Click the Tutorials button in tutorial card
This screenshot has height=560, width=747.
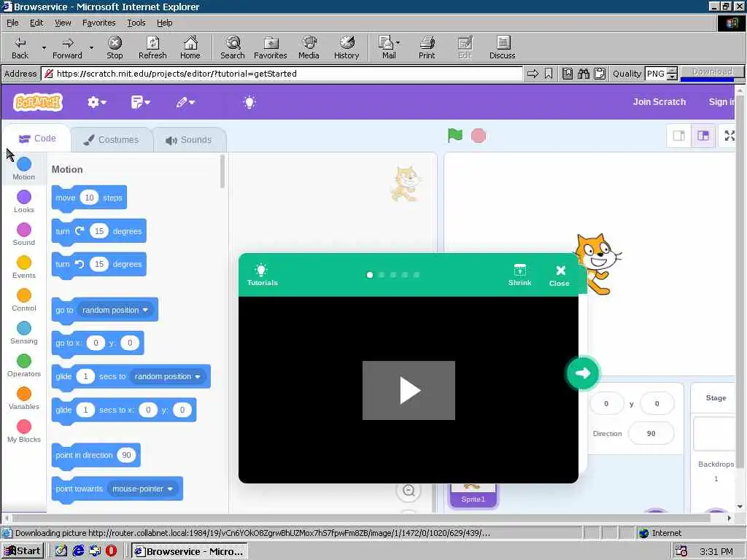coord(262,275)
